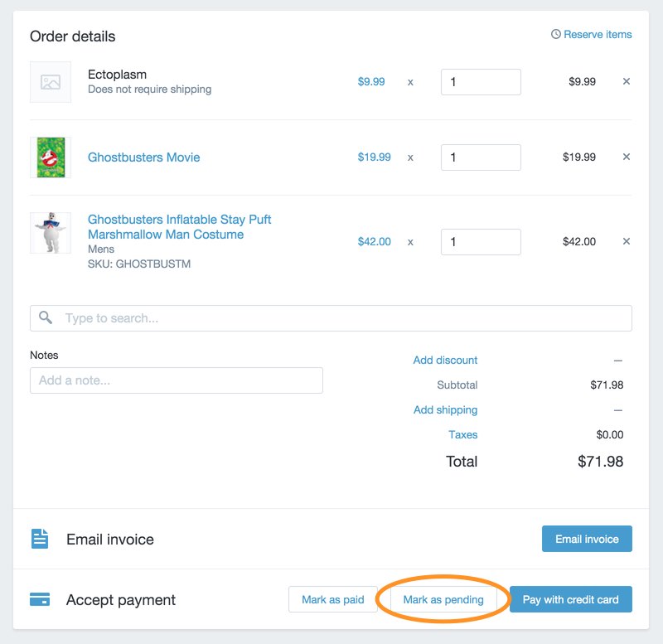The width and height of the screenshot is (663, 644).
Task: Click Add shipping
Action: tap(444, 409)
